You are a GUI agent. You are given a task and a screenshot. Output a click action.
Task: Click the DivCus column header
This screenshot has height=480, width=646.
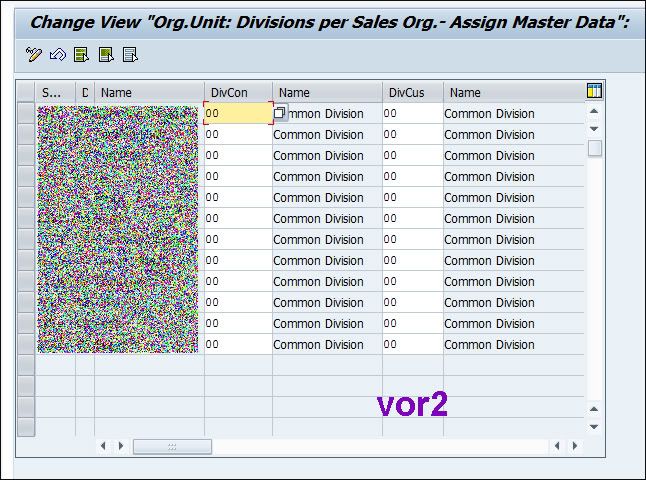pos(412,92)
